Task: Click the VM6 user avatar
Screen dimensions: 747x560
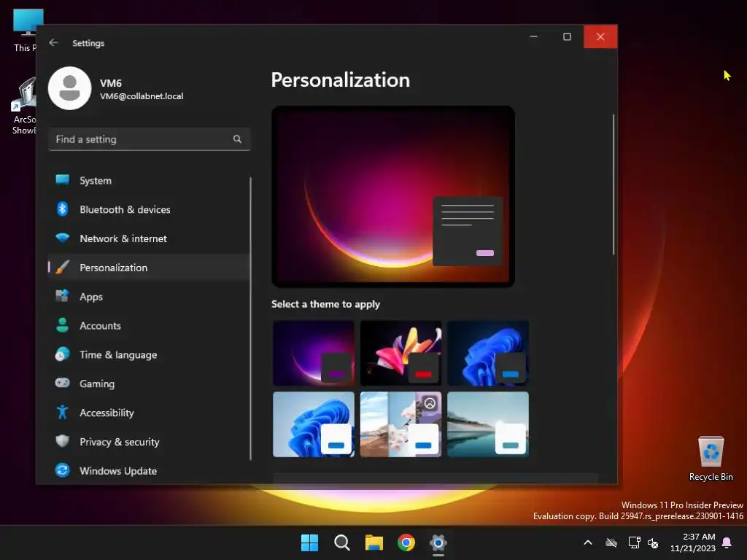Action: coord(69,88)
